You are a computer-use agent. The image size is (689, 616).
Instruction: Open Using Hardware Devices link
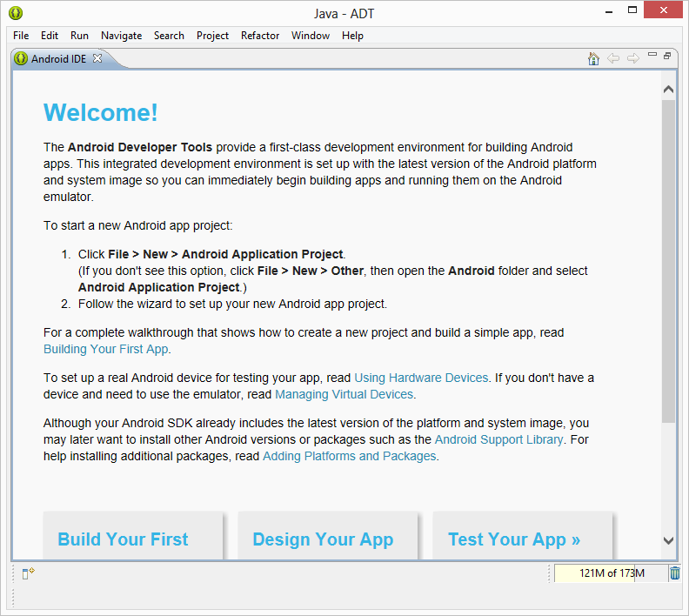pos(421,378)
